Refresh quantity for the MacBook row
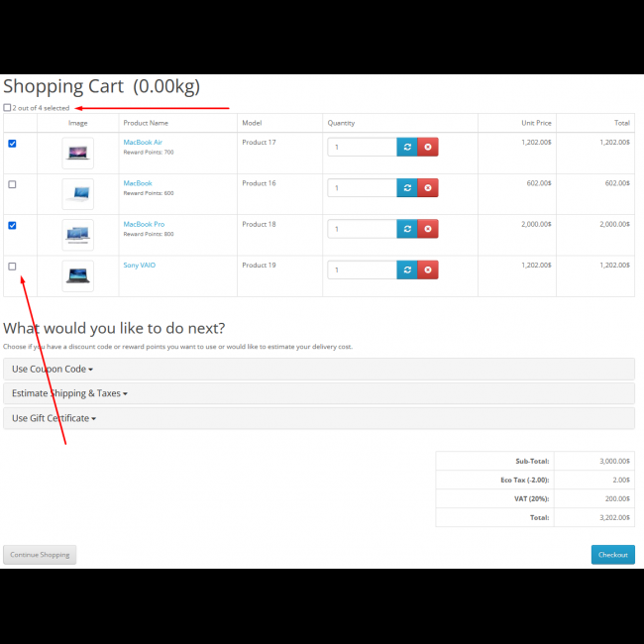The image size is (644, 644). pos(407,187)
